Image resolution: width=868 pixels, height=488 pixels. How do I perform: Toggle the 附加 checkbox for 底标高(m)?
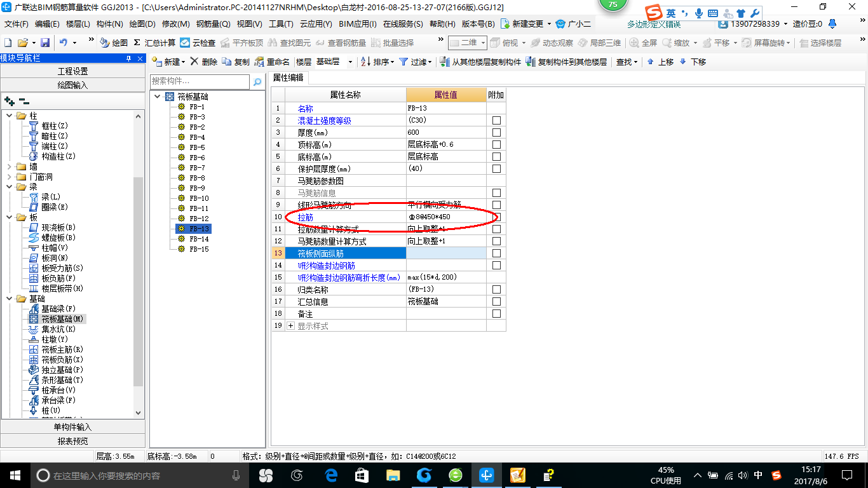[x=496, y=157]
